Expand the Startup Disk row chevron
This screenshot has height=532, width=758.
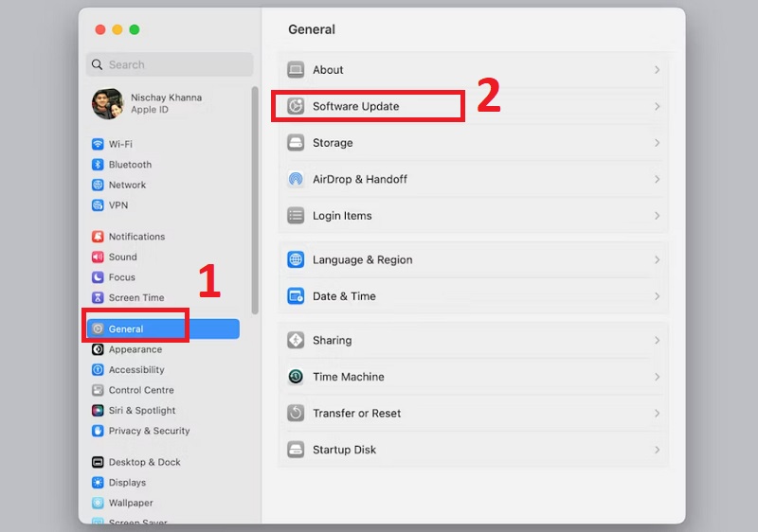click(657, 450)
